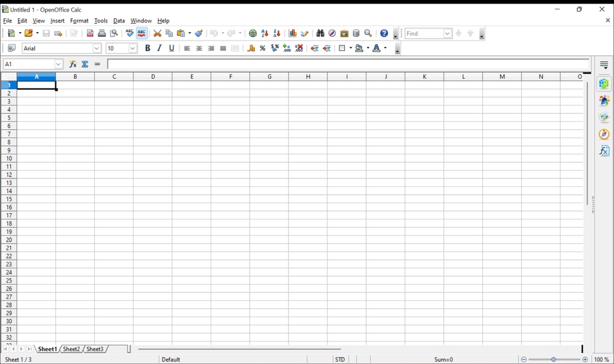This screenshot has width=614, height=364.
Task: Toggle Bold formatting
Action: (x=148, y=49)
